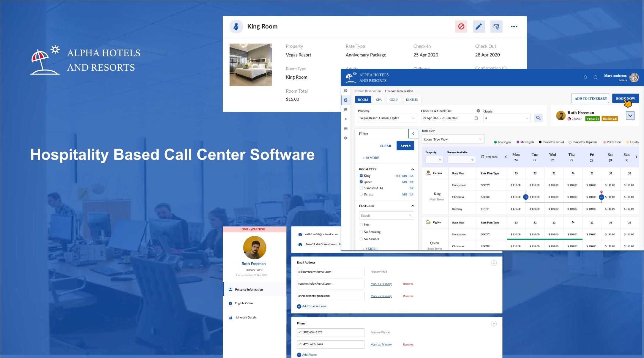Click the blue search button beside Guests
This screenshot has height=358, width=644.
[x=538, y=118]
